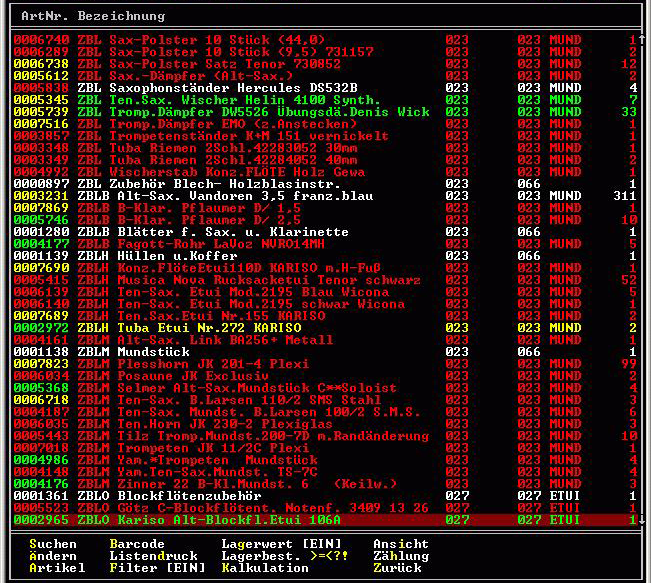The image size is (651, 583).
Task: Switch view with the Ansicht command
Action: (401, 544)
